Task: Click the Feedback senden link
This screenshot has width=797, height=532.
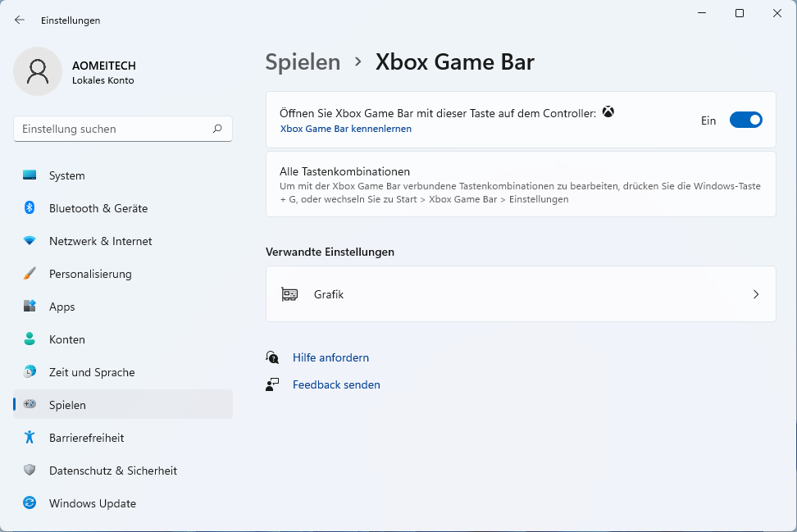Action: [x=336, y=384]
